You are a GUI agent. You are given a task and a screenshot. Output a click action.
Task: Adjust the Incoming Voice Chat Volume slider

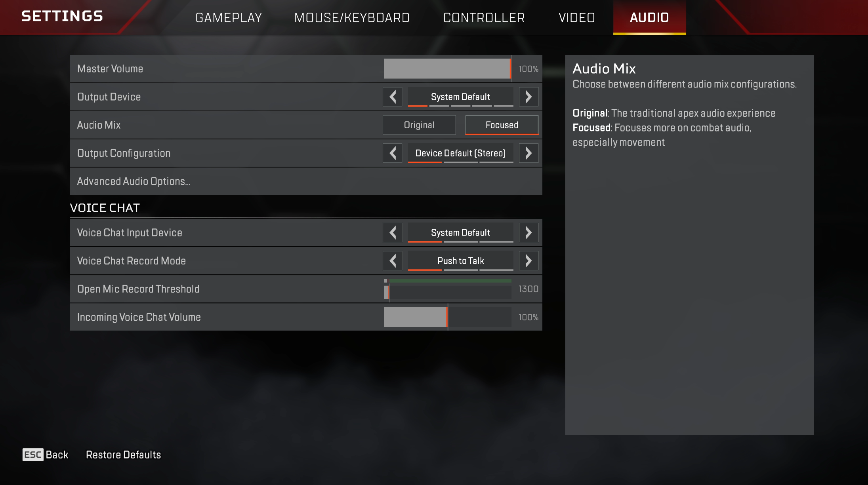coord(448,317)
